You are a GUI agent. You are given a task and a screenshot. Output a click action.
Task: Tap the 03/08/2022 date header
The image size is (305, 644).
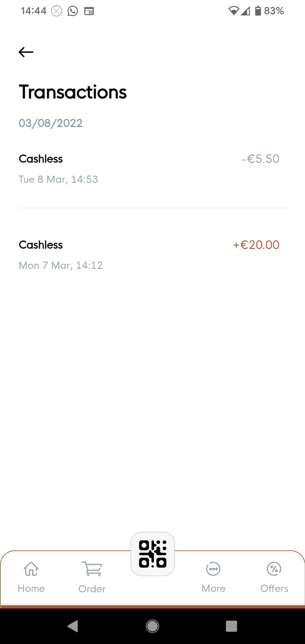pos(51,123)
